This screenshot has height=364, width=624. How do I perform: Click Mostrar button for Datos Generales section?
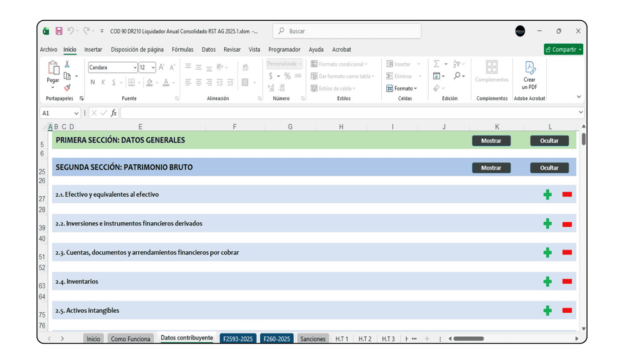[491, 141]
